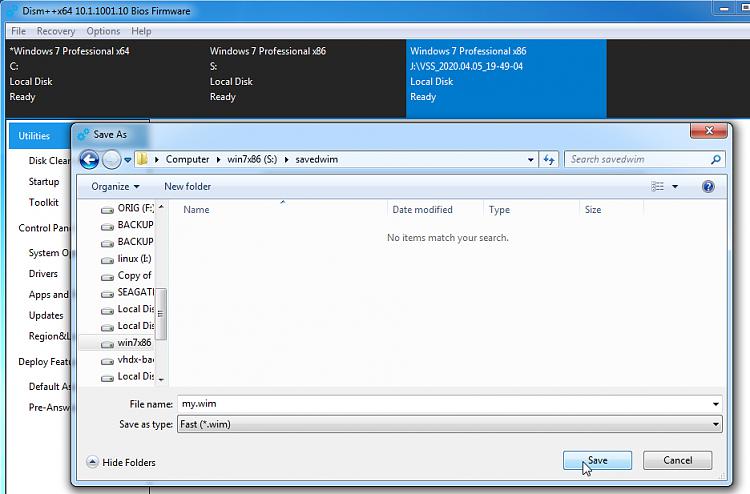Open the File menu in Dism++
The height and width of the screenshot is (494, 750).
coord(18,31)
